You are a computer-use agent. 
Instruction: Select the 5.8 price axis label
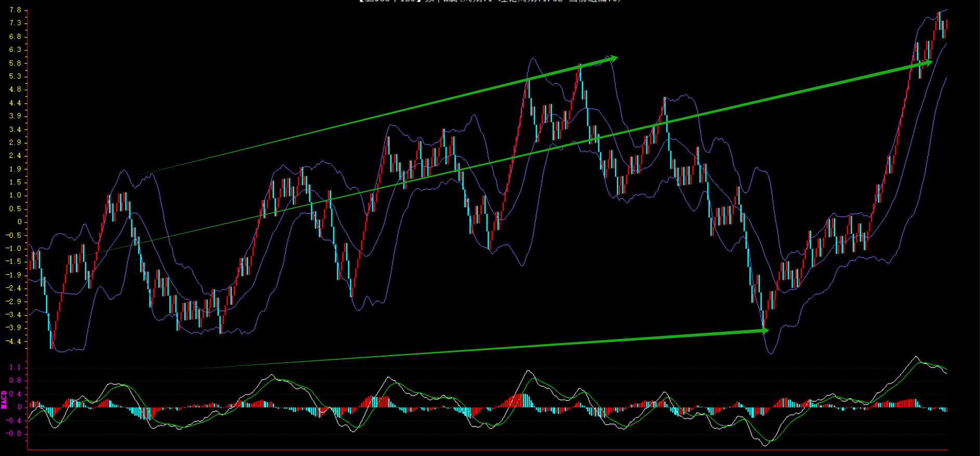click(x=15, y=63)
